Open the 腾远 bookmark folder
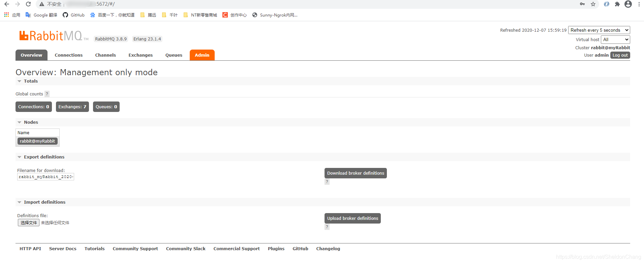This screenshot has width=644, height=263. point(148,15)
